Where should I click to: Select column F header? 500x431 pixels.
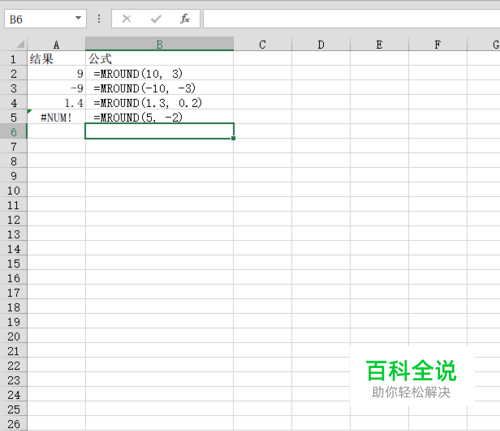click(x=438, y=44)
